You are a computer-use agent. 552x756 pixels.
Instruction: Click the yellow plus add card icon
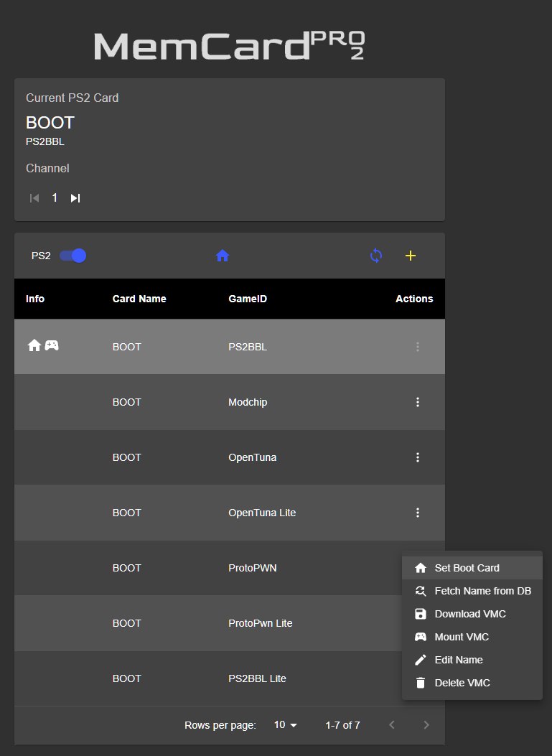[411, 256]
